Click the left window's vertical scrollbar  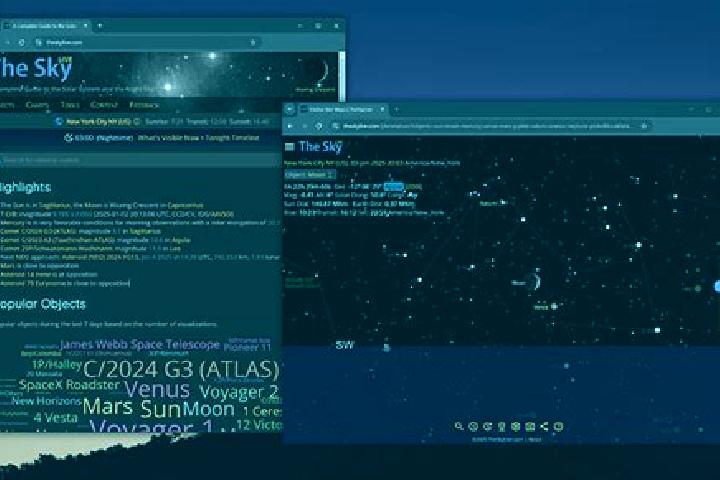[342, 76]
